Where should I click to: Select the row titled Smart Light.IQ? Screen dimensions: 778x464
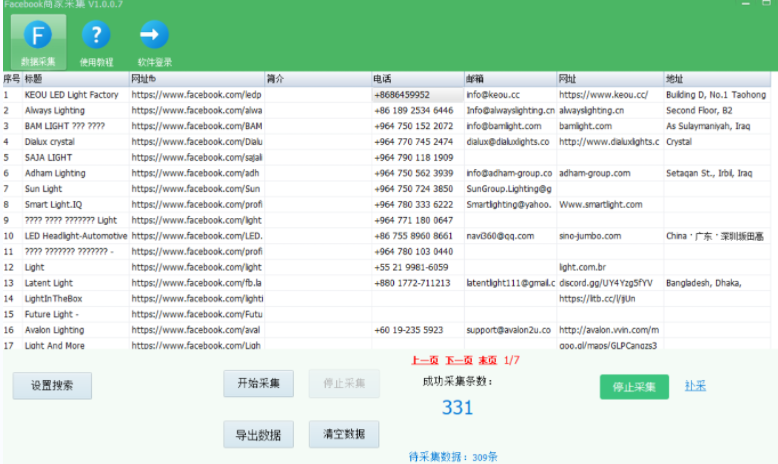pyautogui.click(x=387, y=204)
